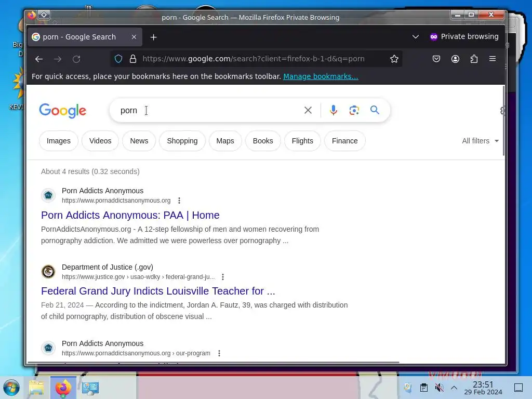Viewport: 532px width, 399px height.
Task: Open a new tab with plus button
Action: tap(153, 37)
